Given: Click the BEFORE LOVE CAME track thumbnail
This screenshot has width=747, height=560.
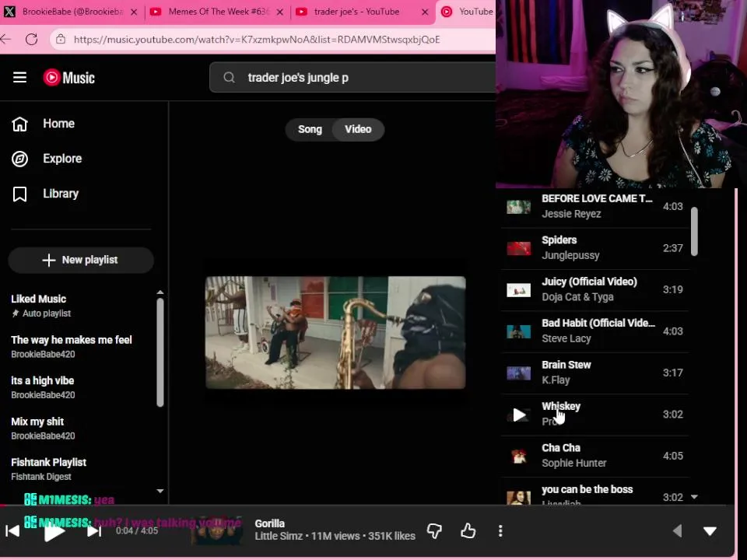Looking at the screenshot, I should 519,207.
